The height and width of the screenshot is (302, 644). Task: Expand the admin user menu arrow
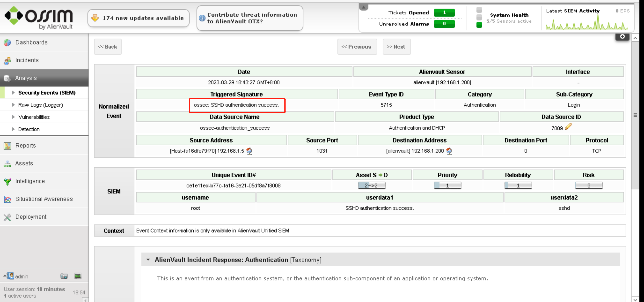click(x=5, y=276)
